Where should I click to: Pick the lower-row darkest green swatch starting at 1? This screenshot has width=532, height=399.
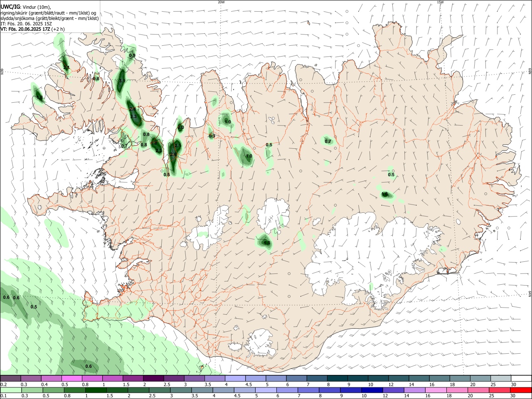click(x=96, y=390)
